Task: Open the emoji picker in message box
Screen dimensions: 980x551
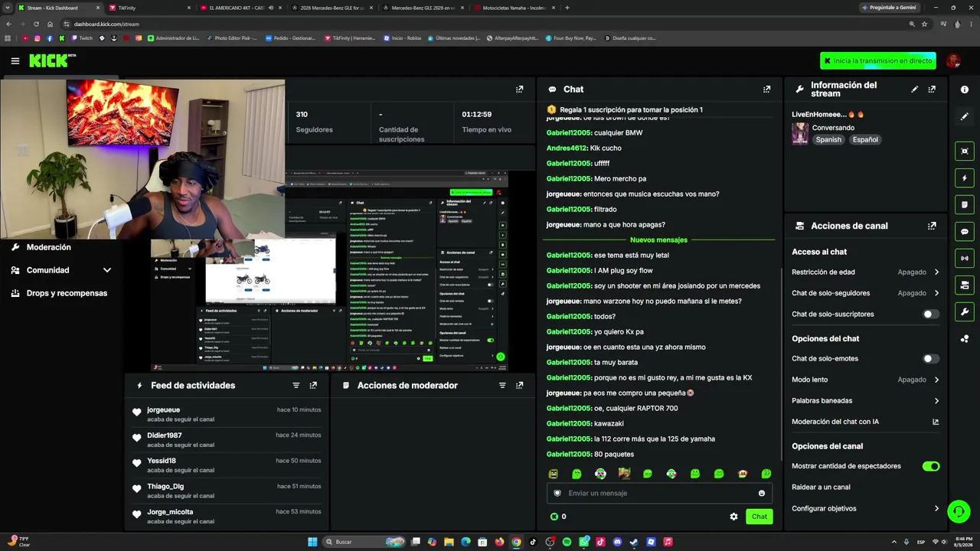Action: pos(761,494)
